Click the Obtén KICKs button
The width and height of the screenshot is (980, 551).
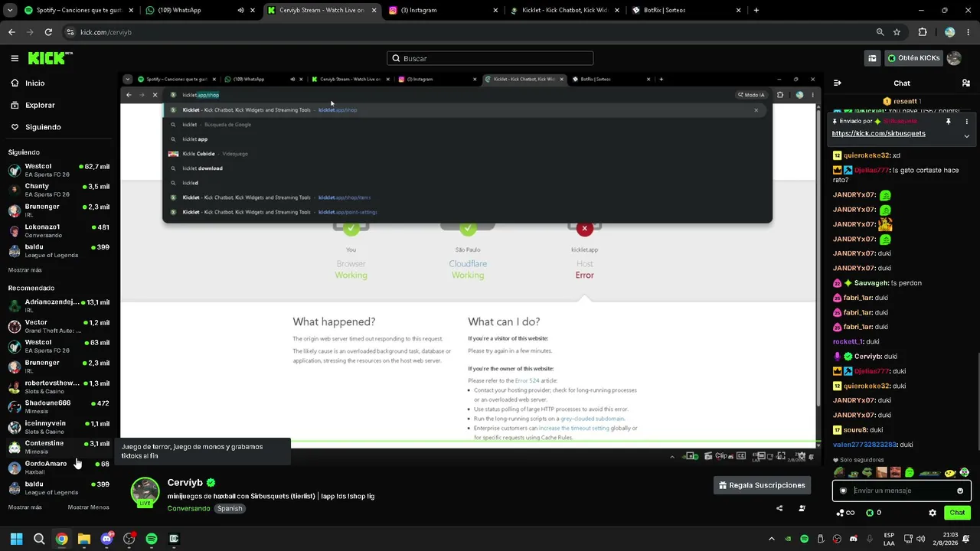tap(913, 58)
